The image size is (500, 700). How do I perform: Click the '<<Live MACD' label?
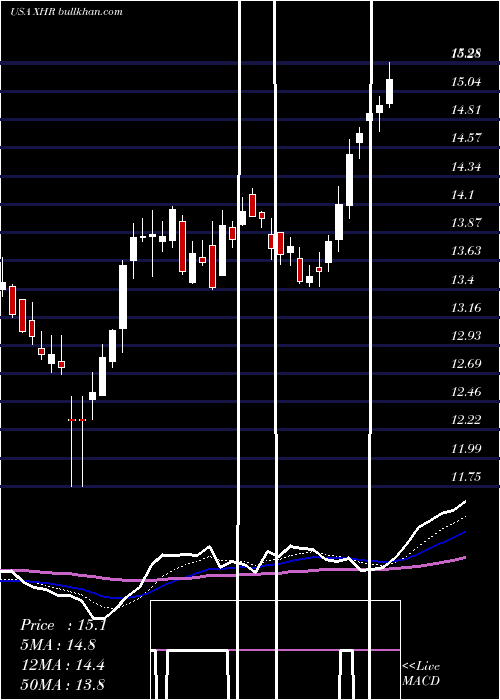tap(421, 673)
